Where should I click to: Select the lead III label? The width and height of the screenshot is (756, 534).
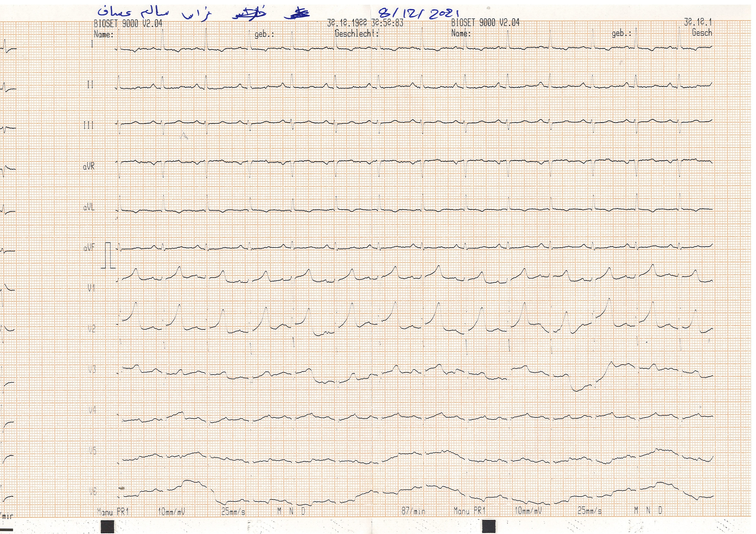89,125
